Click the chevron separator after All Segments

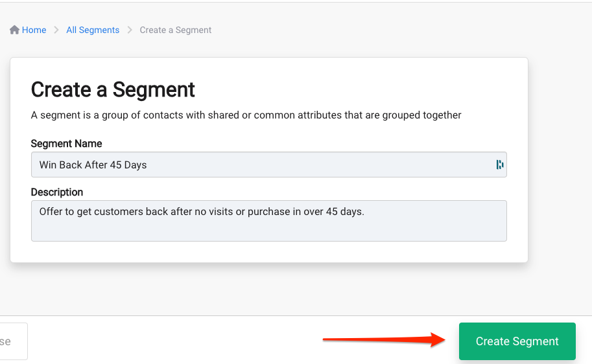coord(130,30)
